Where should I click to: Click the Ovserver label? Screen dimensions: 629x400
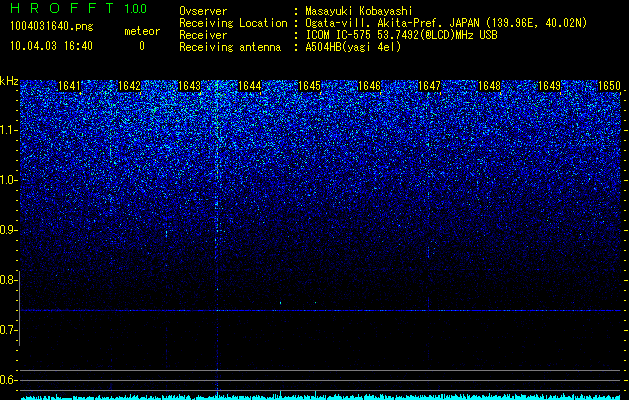pos(203,11)
